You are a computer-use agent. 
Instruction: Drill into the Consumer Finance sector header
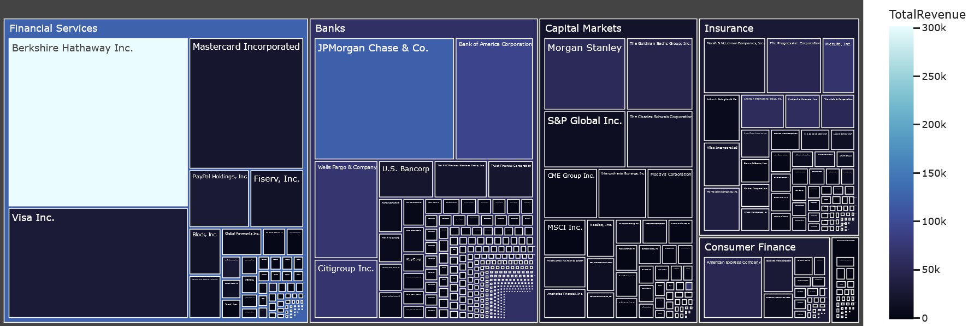(749, 247)
